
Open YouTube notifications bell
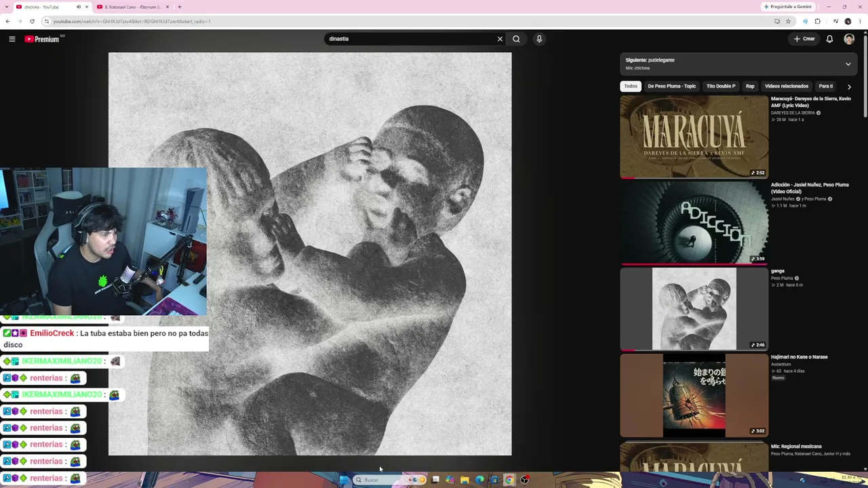point(829,39)
